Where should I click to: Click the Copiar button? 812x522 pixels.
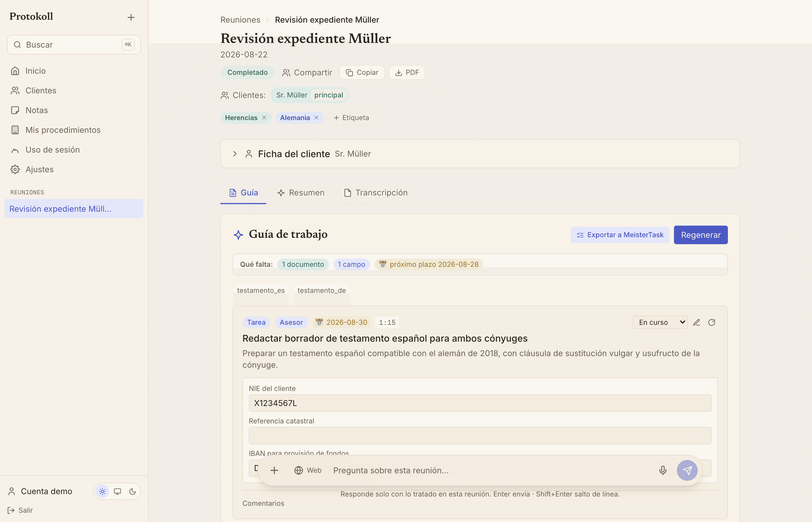coord(362,72)
